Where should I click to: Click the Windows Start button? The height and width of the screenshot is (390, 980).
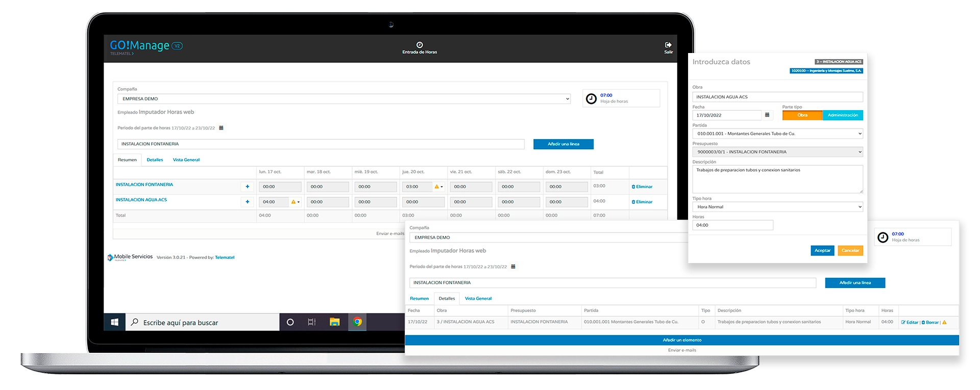(114, 322)
